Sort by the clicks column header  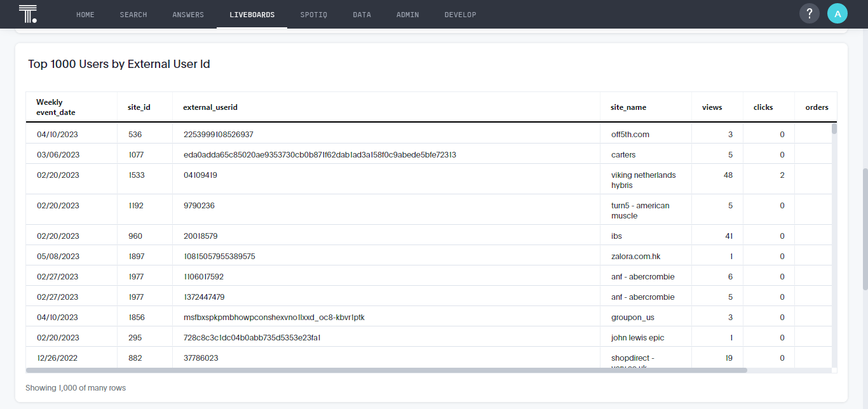click(x=763, y=107)
